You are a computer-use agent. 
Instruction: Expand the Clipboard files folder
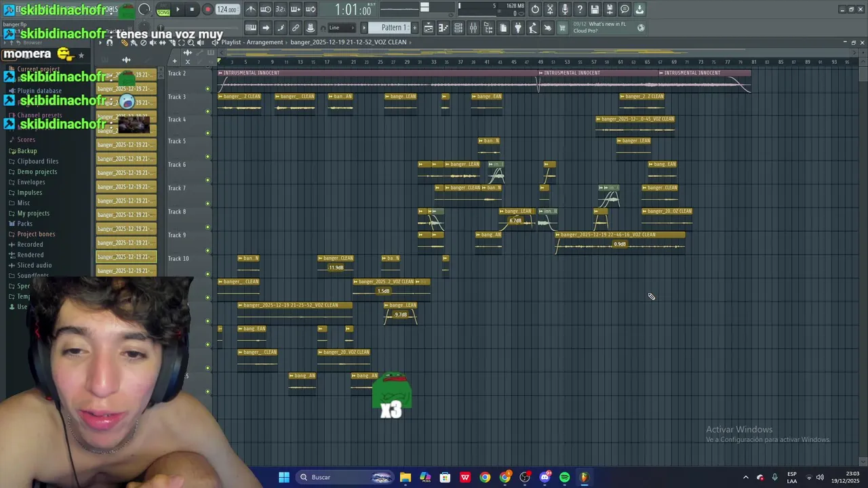38,161
